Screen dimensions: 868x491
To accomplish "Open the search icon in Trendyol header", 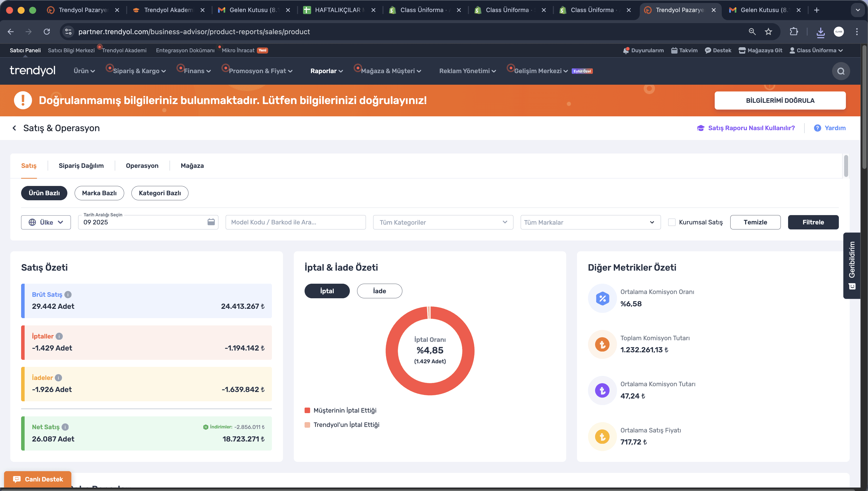I will (x=841, y=71).
